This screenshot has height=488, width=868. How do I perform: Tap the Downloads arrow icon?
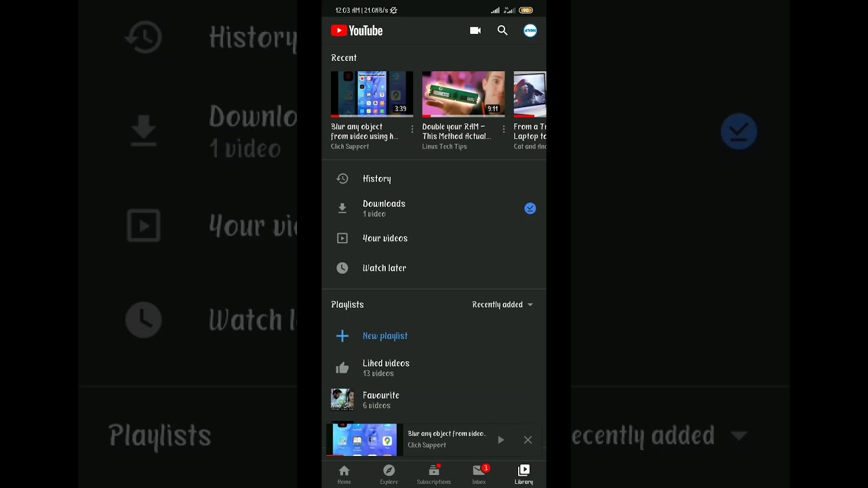(x=342, y=209)
